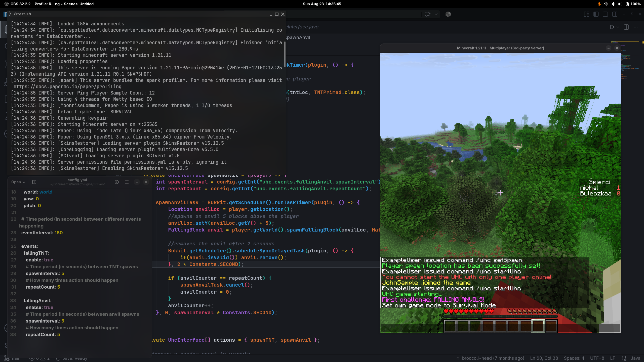Close the Minecraft game window
The width and height of the screenshot is (644, 362).
[617, 48]
